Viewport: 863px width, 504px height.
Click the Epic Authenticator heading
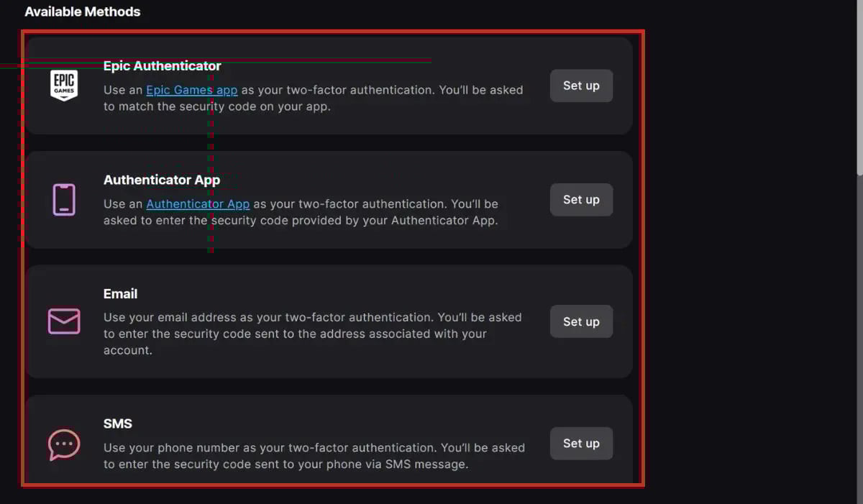[x=162, y=66]
